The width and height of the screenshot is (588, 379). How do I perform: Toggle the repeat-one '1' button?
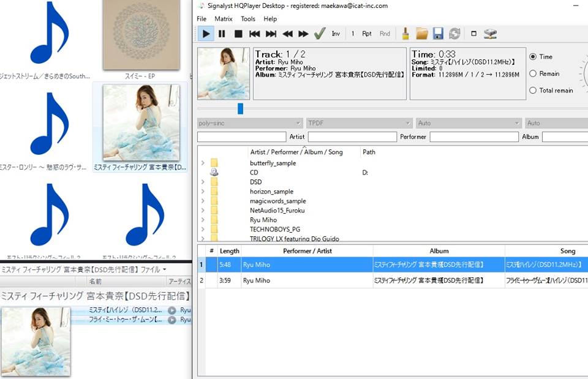coord(353,34)
